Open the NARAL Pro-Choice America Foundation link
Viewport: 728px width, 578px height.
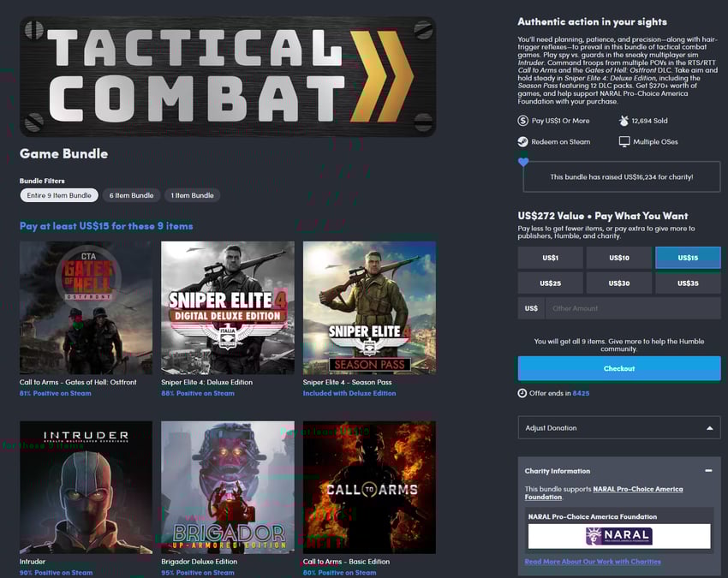tap(604, 492)
